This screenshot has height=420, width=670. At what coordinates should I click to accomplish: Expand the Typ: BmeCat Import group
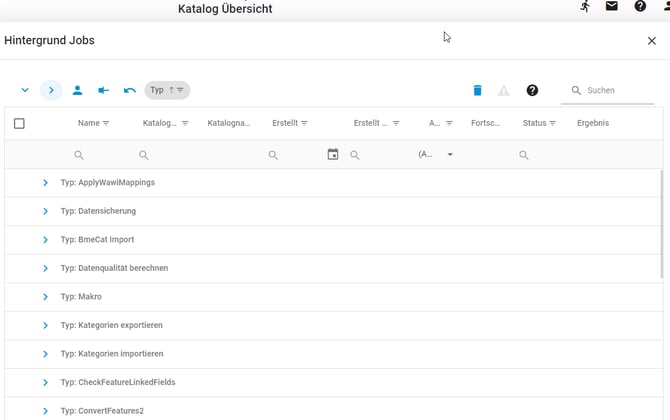pyautogui.click(x=45, y=240)
